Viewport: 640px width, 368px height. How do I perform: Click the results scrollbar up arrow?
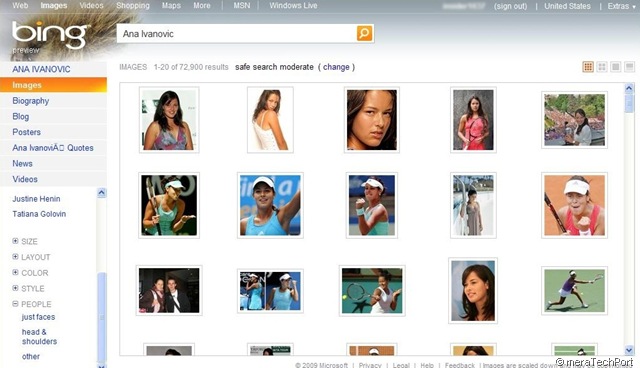coord(629,88)
